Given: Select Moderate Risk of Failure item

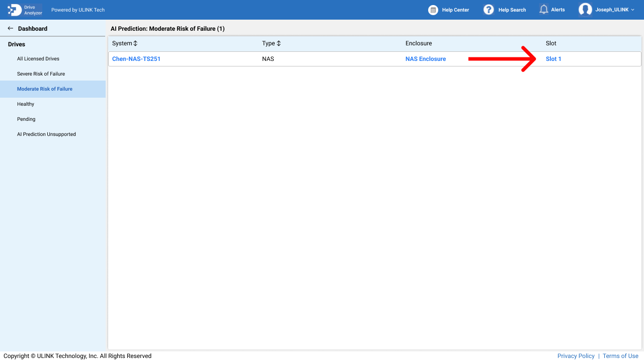Looking at the screenshot, I should 45,89.
